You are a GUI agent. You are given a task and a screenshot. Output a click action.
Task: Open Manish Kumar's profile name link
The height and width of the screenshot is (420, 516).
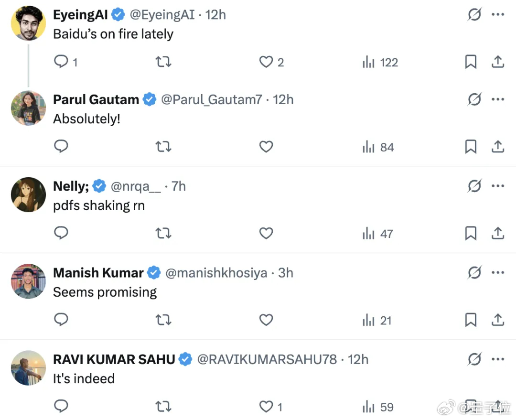coord(98,273)
